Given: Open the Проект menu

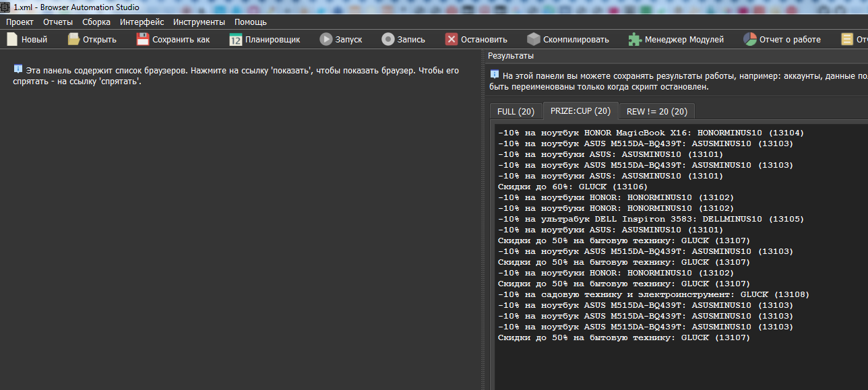Looking at the screenshot, I should tap(20, 22).
